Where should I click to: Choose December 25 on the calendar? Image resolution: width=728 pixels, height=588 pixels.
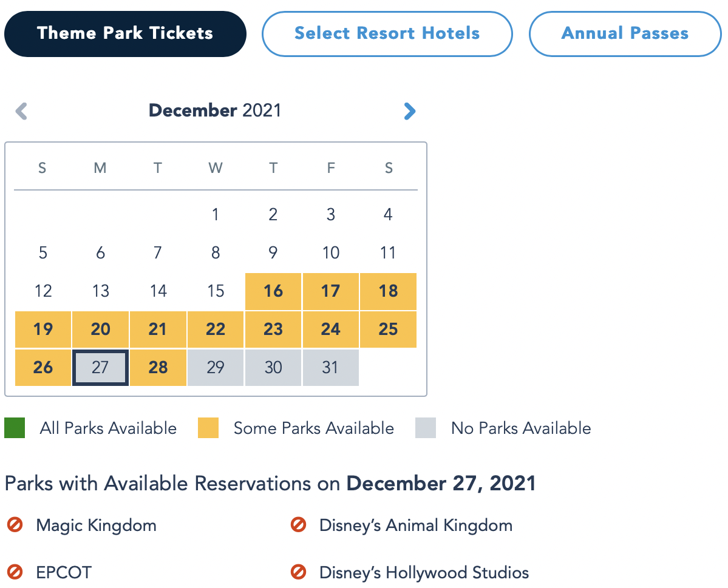tap(388, 329)
